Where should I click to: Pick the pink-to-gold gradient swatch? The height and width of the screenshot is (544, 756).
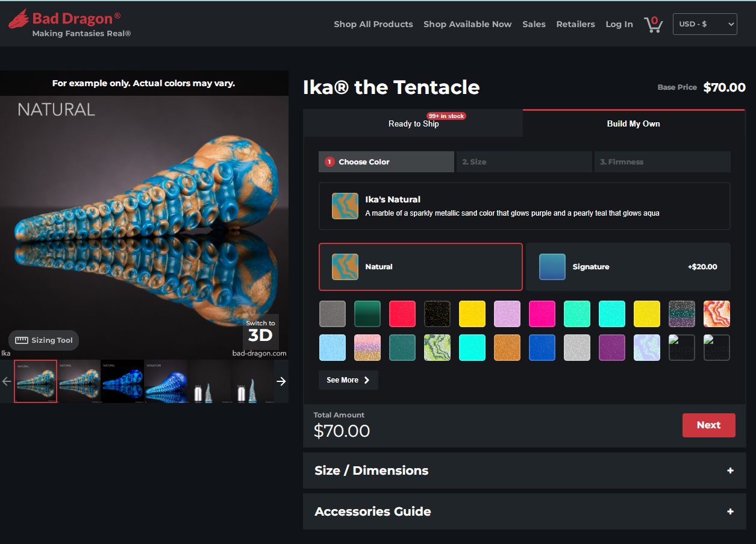tap(367, 348)
